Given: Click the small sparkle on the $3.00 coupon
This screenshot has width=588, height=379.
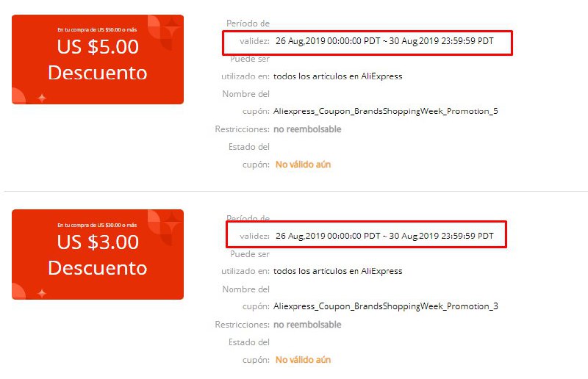Looking at the screenshot, I should point(42,293).
